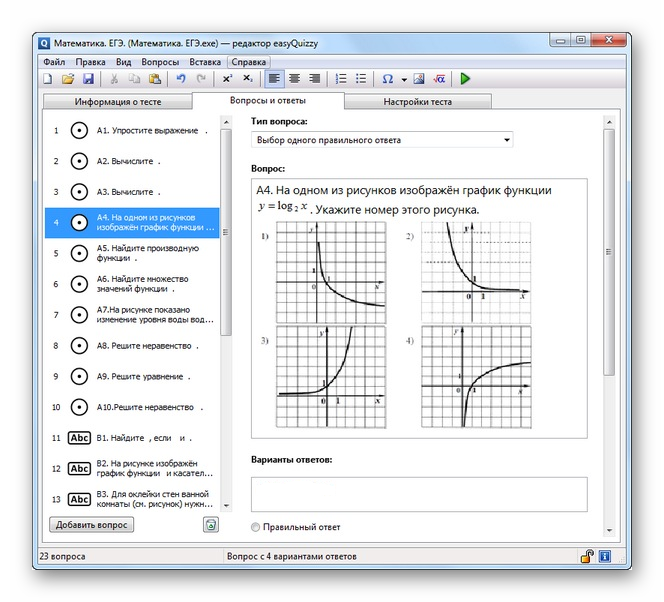Delete question using the trash icon
The height and width of the screenshot is (602, 664).
(211, 525)
